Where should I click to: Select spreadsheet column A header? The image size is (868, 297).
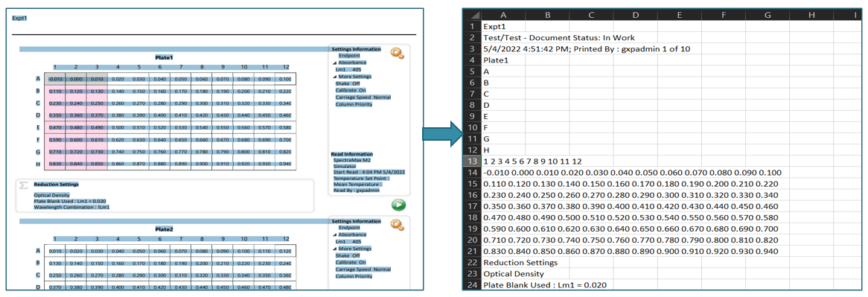click(x=502, y=16)
